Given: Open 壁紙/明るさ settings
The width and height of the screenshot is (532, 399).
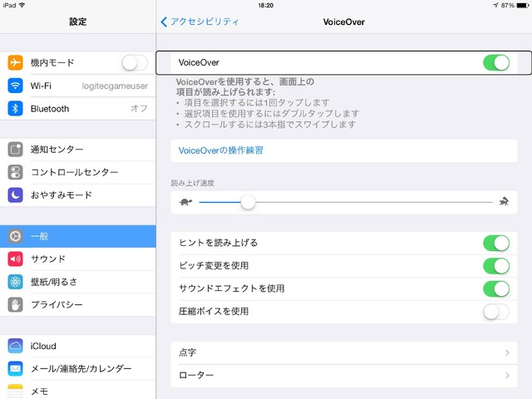Looking at the screenshot, I should pos(77,282).
